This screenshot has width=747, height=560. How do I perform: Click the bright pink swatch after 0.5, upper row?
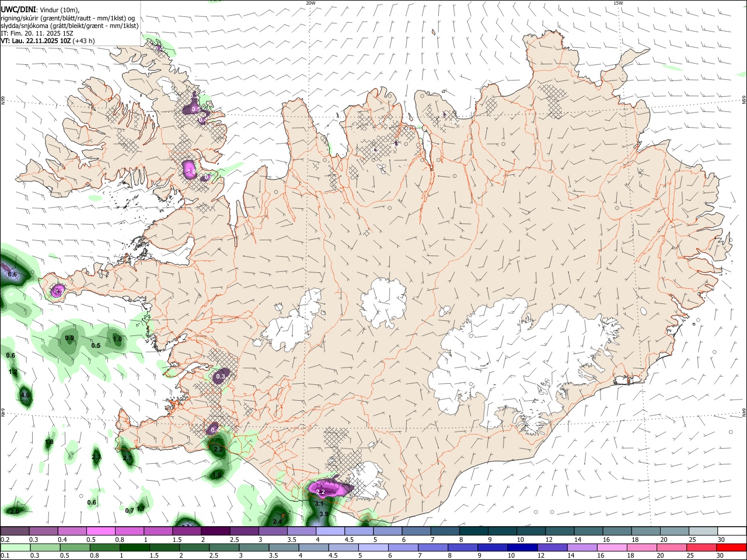(100, 531)
